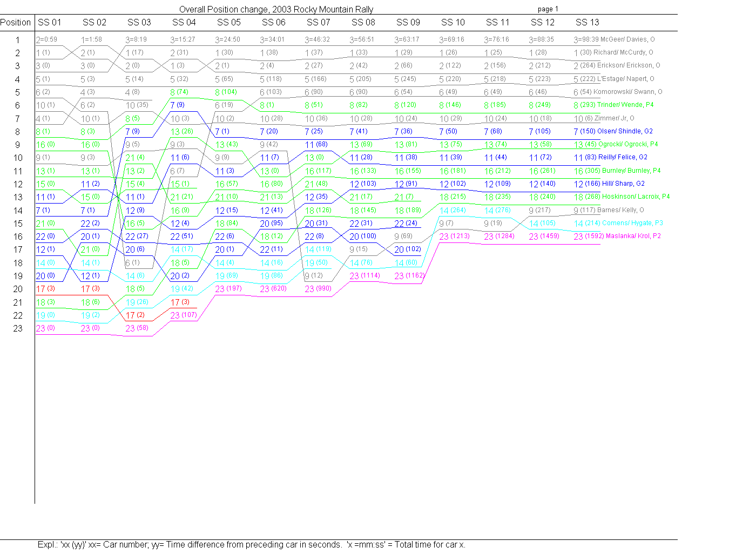Click the page 1 label
The height and width of the screenshot is (554, 756).
[x=548, y=9]
